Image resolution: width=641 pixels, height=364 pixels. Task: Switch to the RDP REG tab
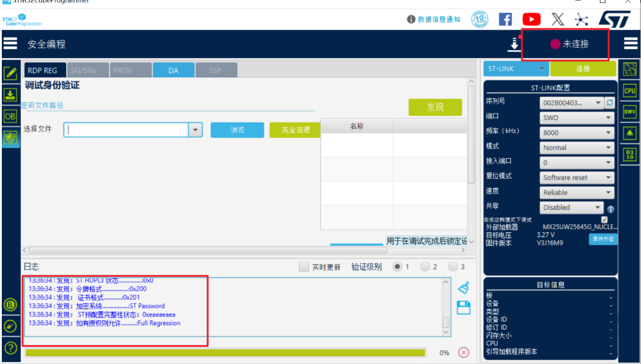(42, 70)
